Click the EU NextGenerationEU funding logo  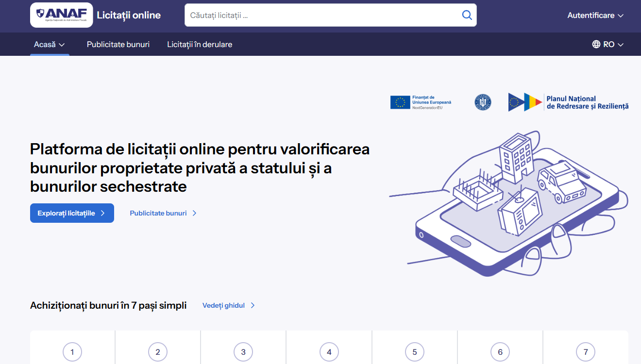(x=421, y=102)
